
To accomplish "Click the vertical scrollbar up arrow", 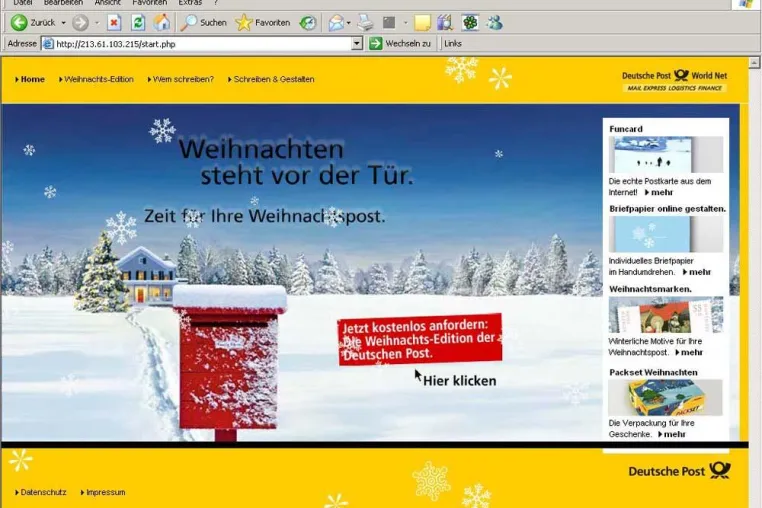I will pos(754,62).
